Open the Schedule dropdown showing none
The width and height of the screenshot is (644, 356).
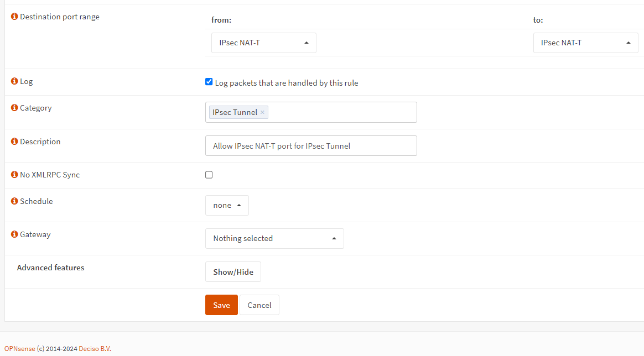tap(227, 205)
